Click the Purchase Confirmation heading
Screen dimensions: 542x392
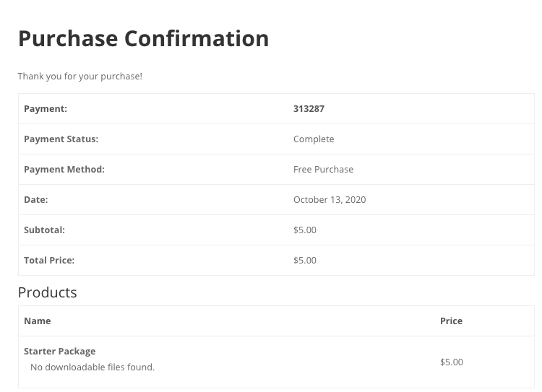pos(144,39)
